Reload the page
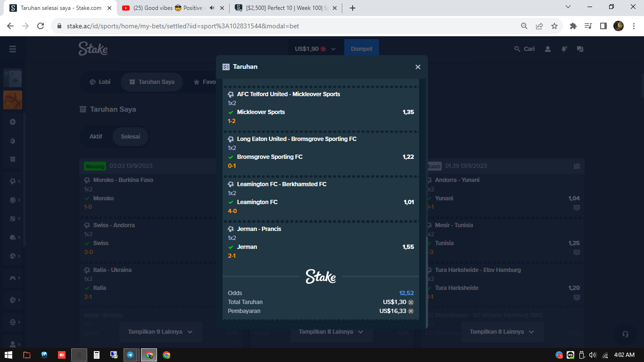 41,26
